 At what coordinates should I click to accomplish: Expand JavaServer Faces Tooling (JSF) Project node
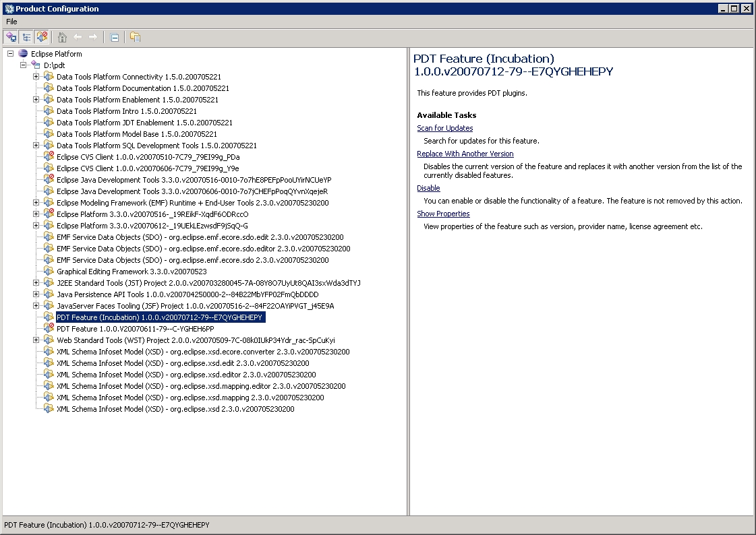pyautogui.click(x=36, y=306)
